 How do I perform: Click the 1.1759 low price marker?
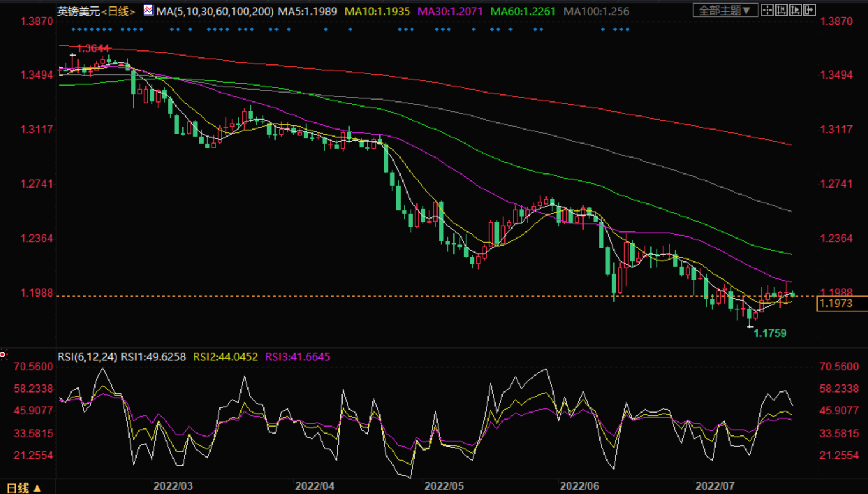click(x=769, y=333)
